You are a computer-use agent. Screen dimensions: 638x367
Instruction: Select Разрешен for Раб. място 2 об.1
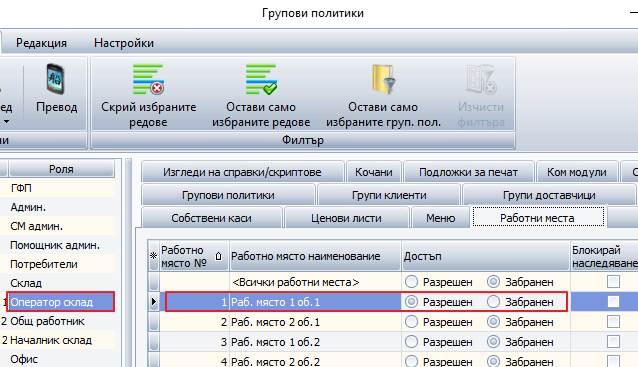411,321
